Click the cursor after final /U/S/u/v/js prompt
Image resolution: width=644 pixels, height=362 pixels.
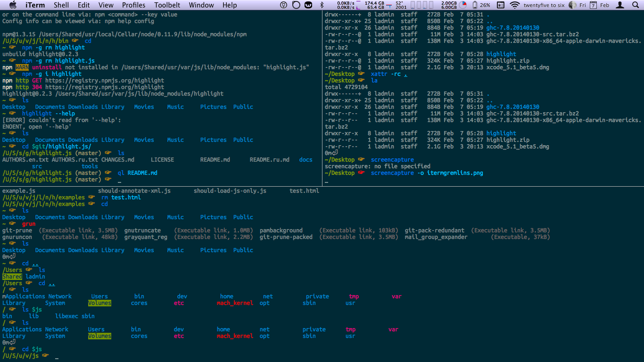point(57,357)
